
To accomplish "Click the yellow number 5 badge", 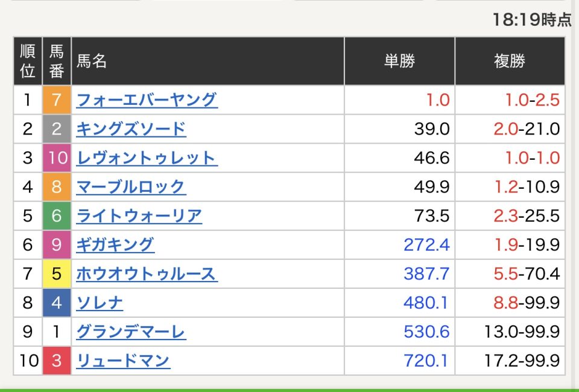I will pyautogui.click(x=57, y=274).
